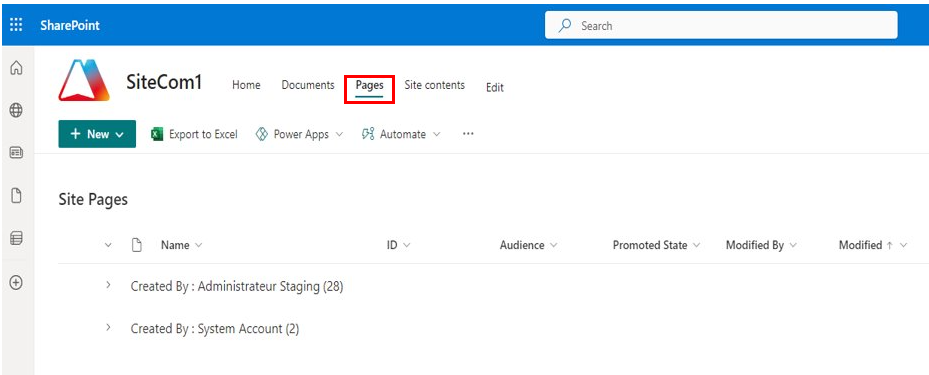Click the Create plus icon in sidebar
This screenshot has height=375, width=929.
point(17,283)
